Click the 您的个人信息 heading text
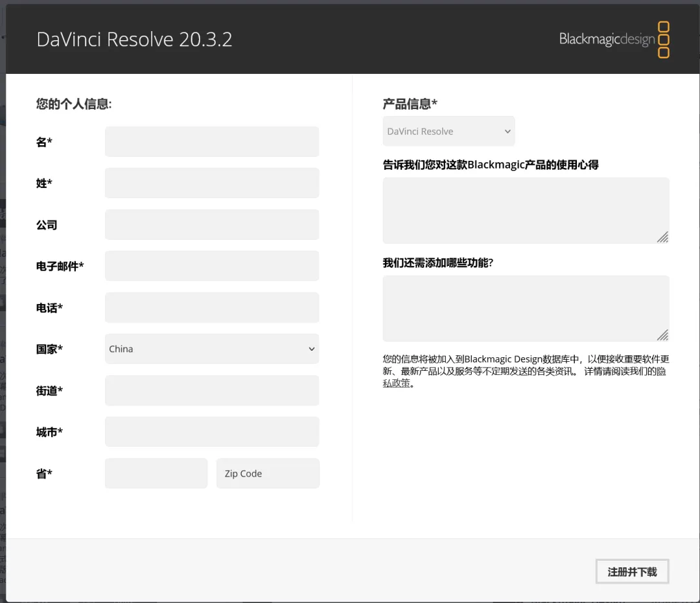The image size is (700, 603). point(74,104)
